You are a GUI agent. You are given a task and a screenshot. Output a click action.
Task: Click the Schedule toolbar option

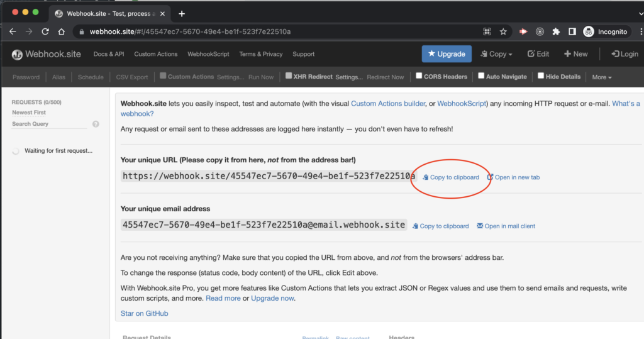[x=91, y=77]
